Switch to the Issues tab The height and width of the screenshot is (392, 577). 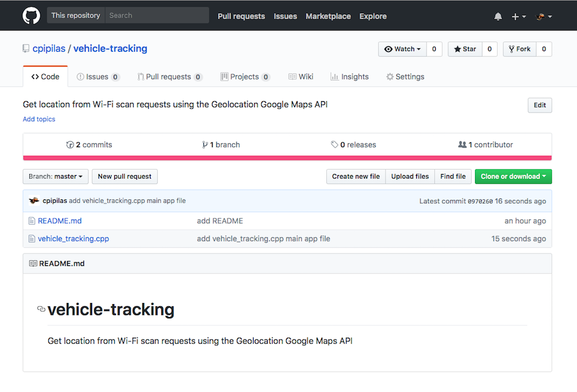tap(97, 77)
